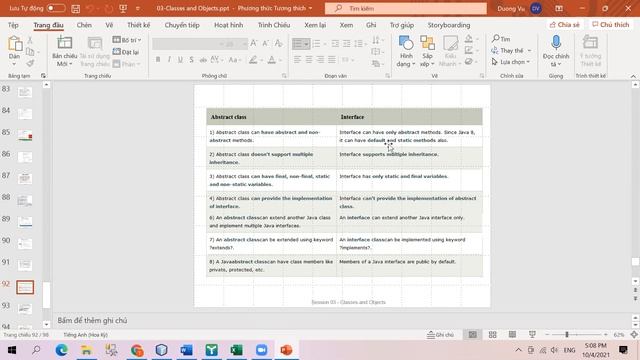The width and height of the screenshot is (640, 360).
Task: Open the Trình Chiếu tab
Action: 274,25
